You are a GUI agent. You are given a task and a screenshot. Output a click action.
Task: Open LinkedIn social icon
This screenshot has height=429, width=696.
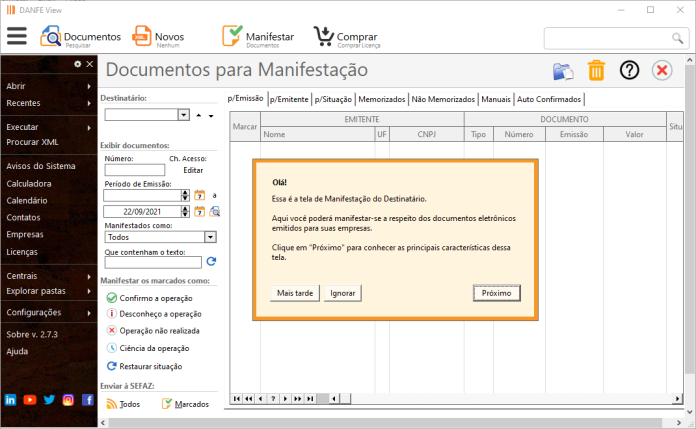pyautogui.click(x=10, y=400)
